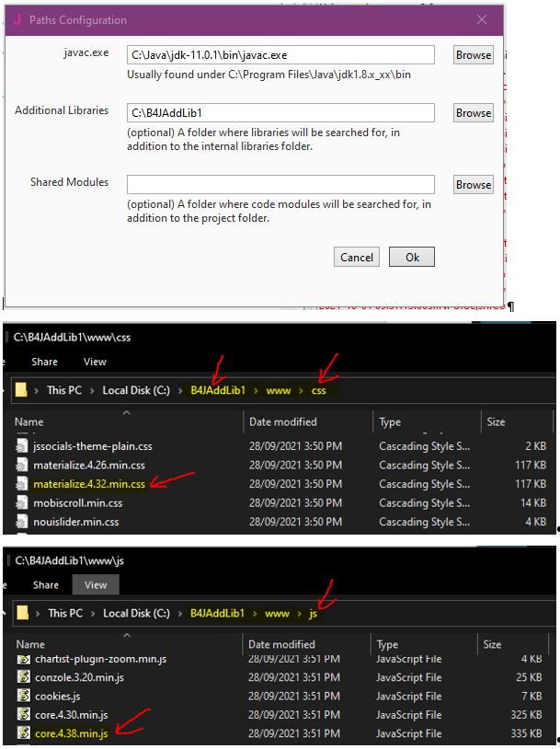Select the materialize.4.26.min.css file name

pyautogui.click(x=89, y=465)
